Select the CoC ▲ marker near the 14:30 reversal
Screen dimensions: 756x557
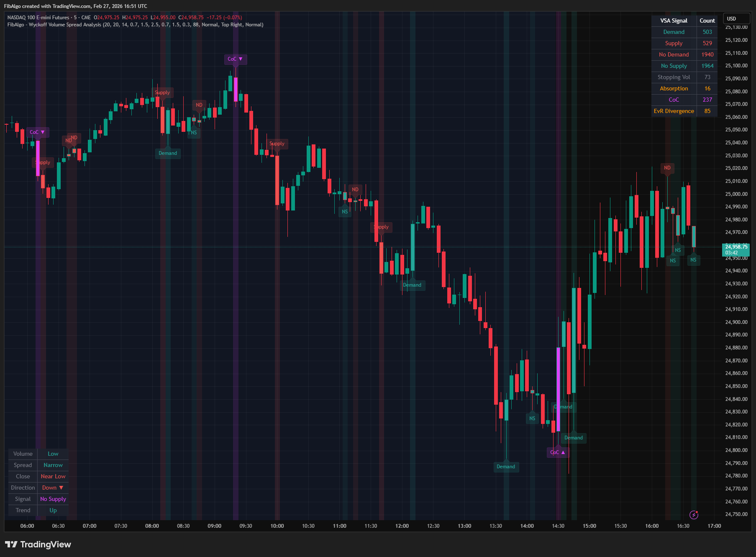point(558,452)
